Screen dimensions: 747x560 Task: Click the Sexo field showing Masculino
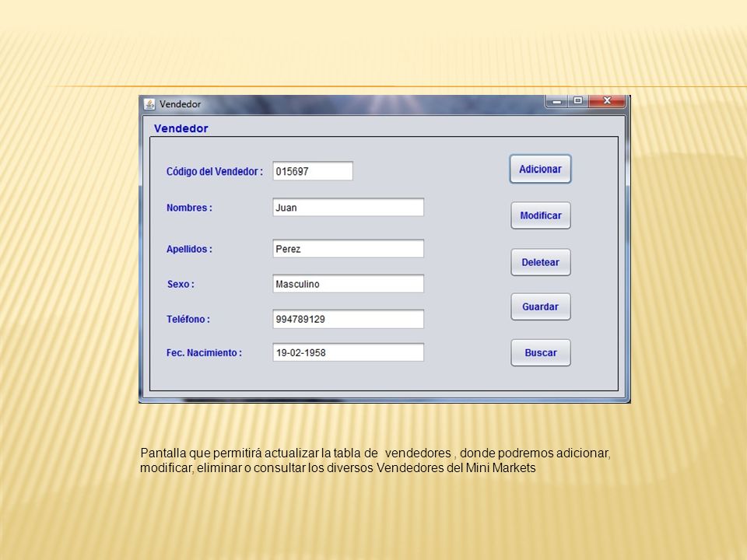(x=349, y=284)
